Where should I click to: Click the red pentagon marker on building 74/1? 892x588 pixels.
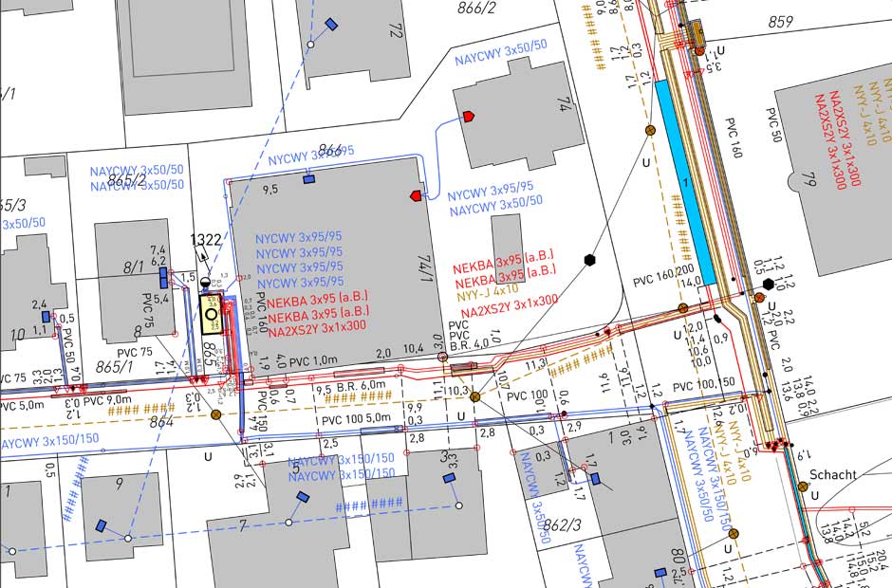pyautogui.click(x=415, y=195)
